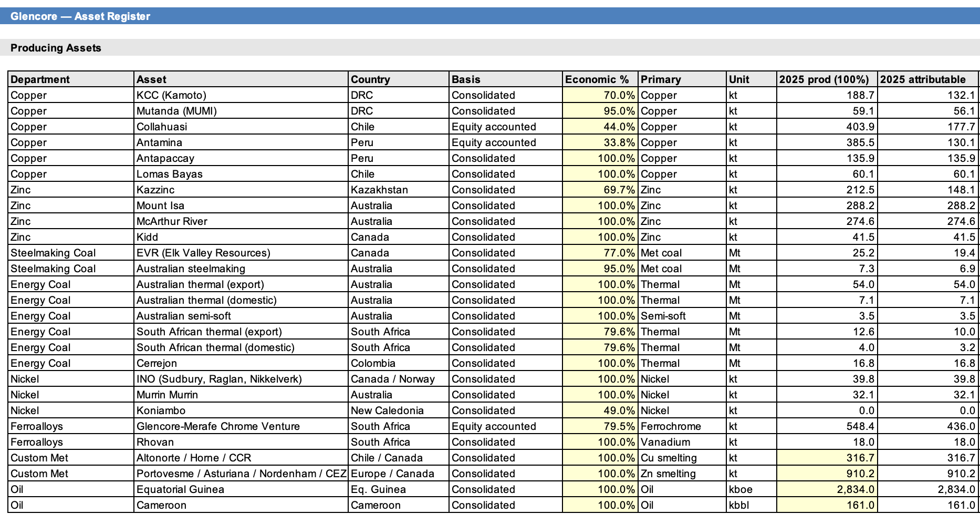This screenshot has height=514, width=980.
Task: Click the "Economic %" column header
Action: [600, 79]
